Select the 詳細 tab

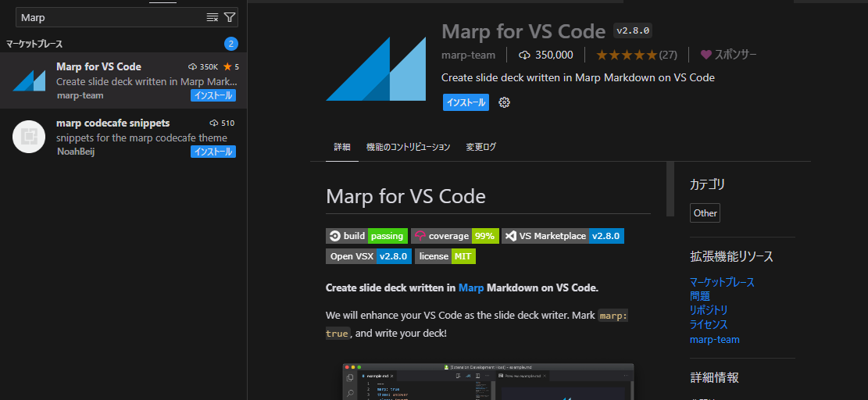(x=342, y=147)
